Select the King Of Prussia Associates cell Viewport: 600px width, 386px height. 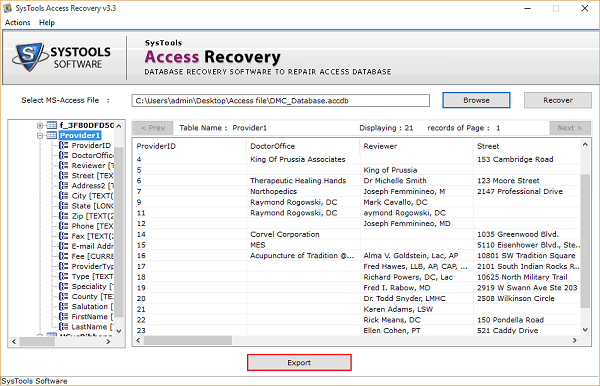coord(303,160)
